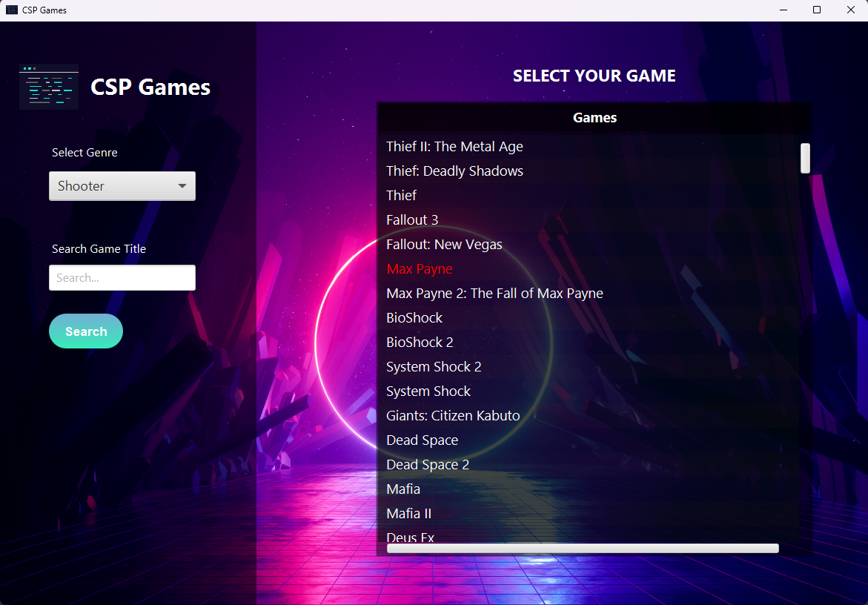The image size is (868, 605).
Task: Pick BioShock 2 from the list
Action: (x=420, y=343)
